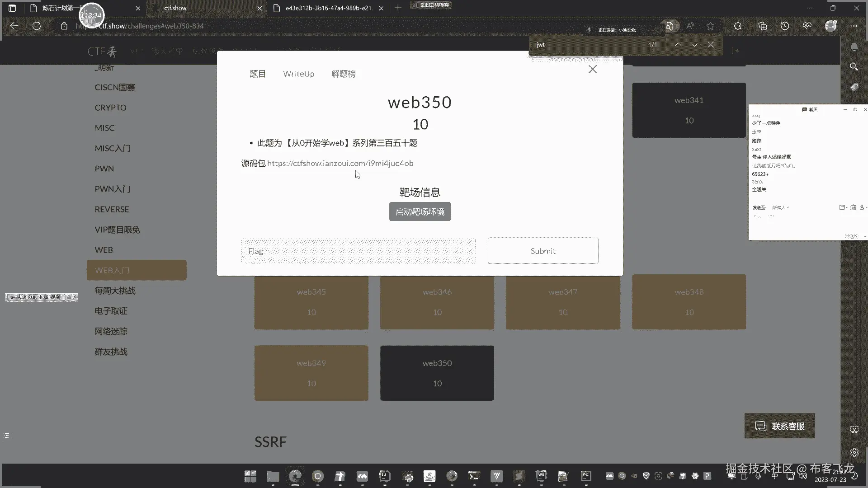Screen dimensions: 868x488
Task: Click into the Flag input field
Action: (x=358, y=251)
